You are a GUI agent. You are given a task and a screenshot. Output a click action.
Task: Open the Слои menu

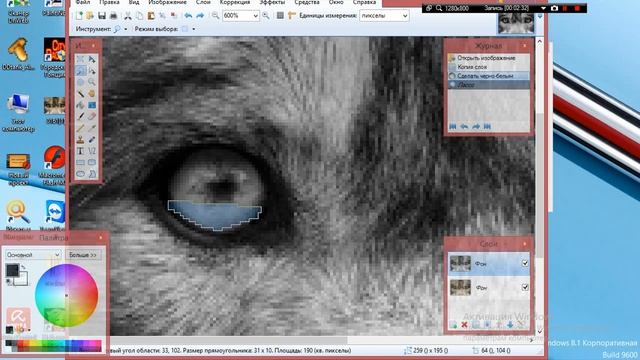pos(203,2)
